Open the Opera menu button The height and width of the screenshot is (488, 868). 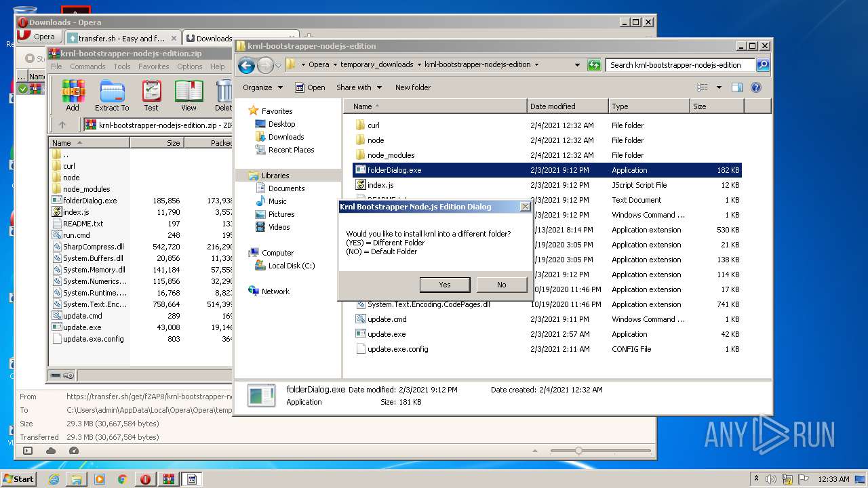point(38,37)
